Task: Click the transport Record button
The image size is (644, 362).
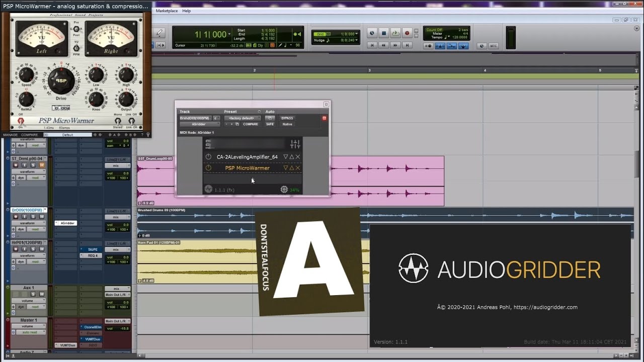Action: (407, 33)
